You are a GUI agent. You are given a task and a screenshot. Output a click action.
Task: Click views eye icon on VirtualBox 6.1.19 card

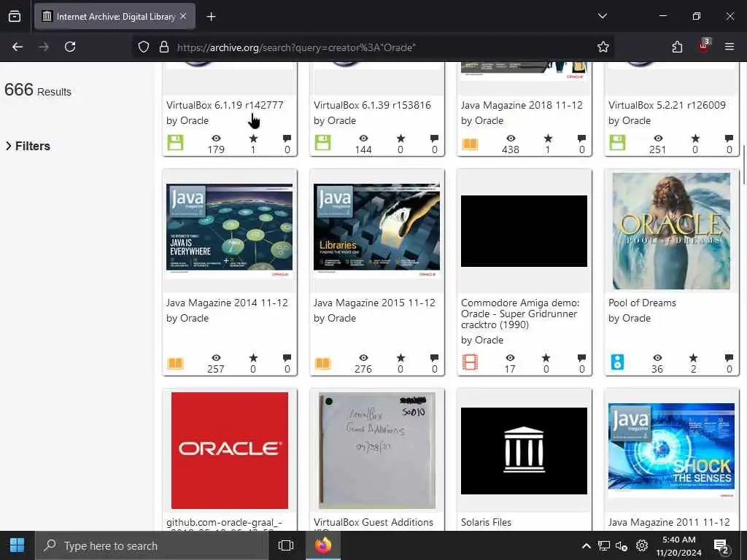pyautogui.click(x=216, y=138)
